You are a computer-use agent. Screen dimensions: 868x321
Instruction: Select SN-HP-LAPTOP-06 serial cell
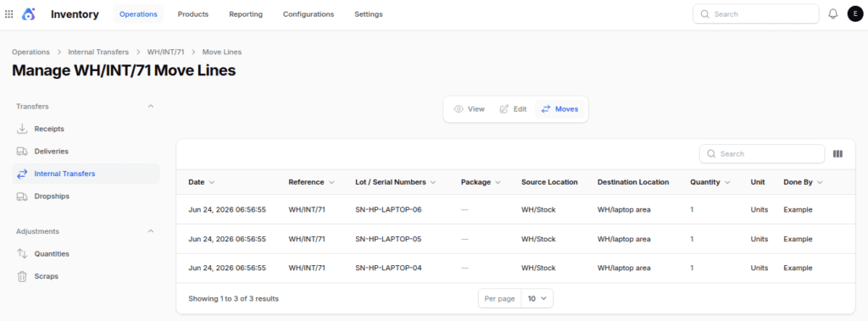click(388, 210)
